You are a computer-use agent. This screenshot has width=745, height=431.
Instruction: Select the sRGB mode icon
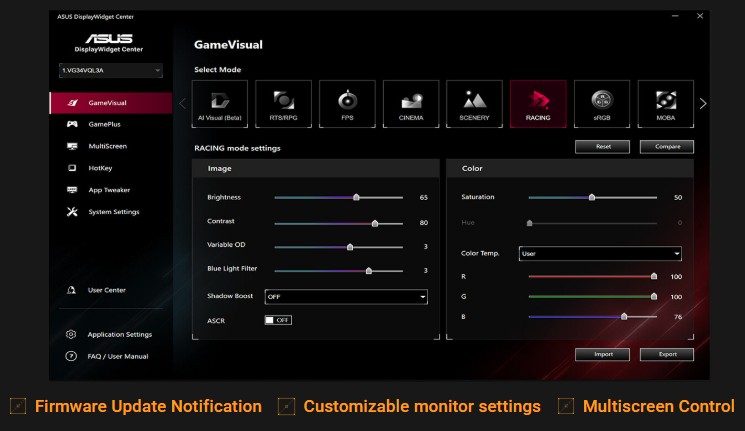pos(601,103)
